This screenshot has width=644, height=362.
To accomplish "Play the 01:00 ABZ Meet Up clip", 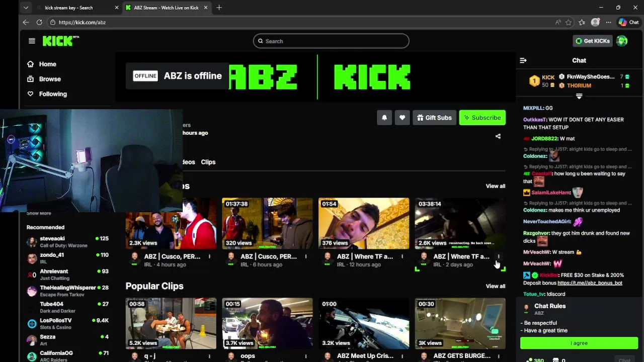I will [364, 324].
